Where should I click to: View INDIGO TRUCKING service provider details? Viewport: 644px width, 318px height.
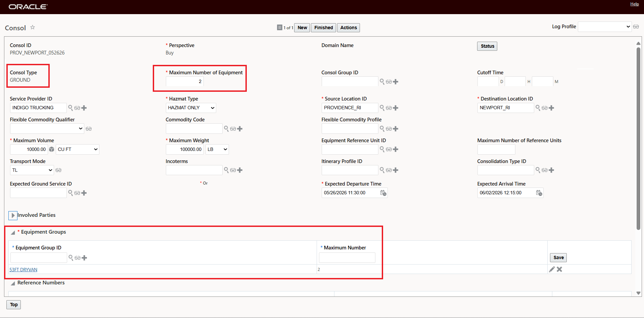pos(77,108)
